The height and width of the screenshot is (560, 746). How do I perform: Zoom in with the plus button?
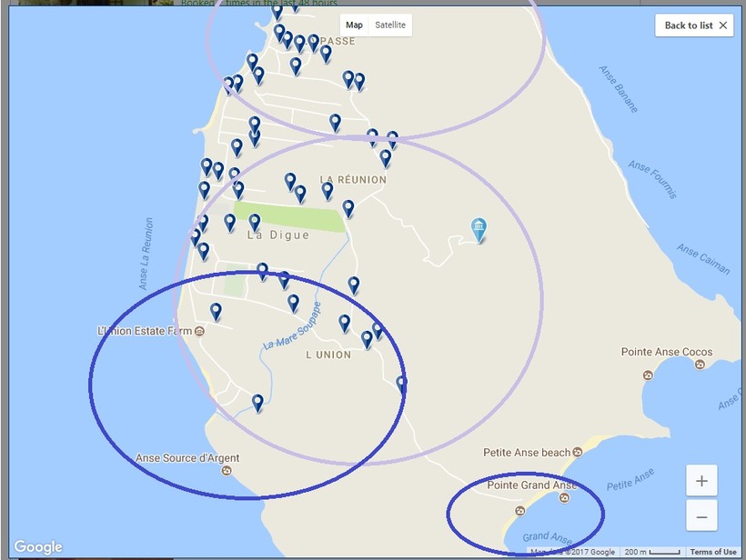tap(701, 481)
